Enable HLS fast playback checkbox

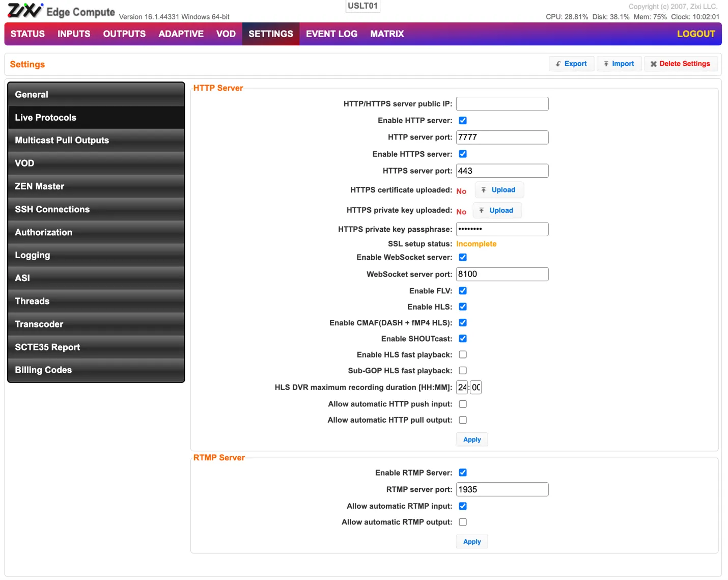(x=463, y=354)
